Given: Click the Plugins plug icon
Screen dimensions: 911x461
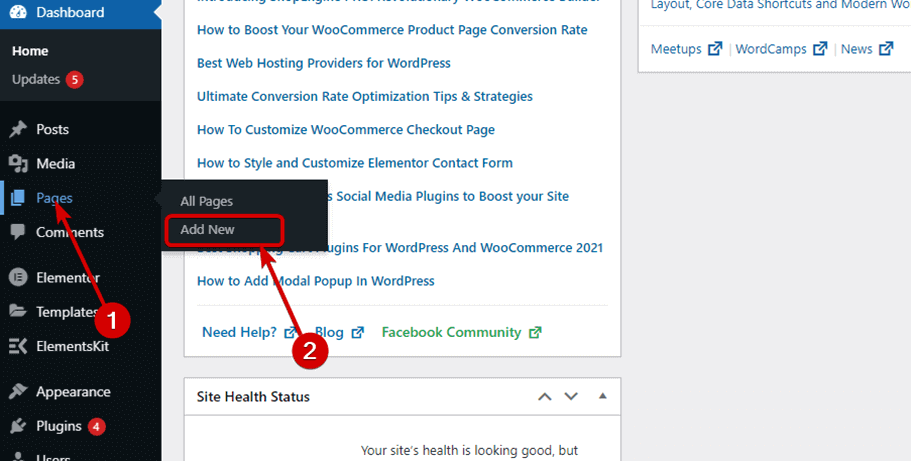Looking at the screenshot, I should point(18,426).
